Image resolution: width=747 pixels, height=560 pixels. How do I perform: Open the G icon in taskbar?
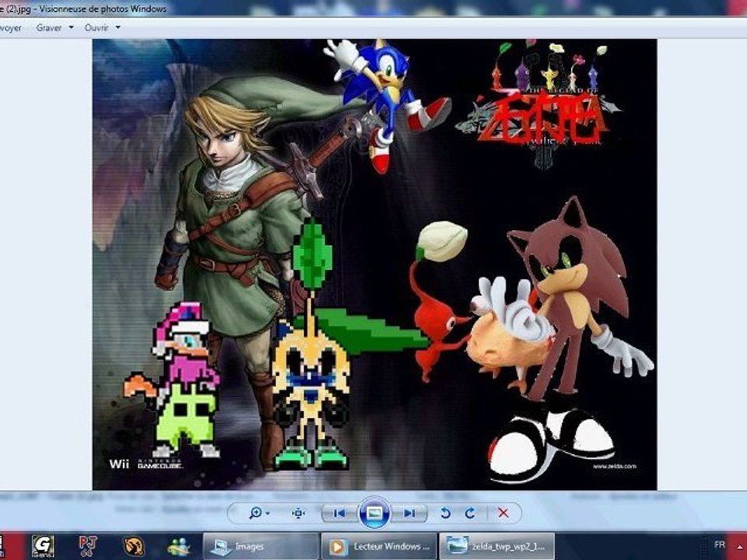(44, 546)
